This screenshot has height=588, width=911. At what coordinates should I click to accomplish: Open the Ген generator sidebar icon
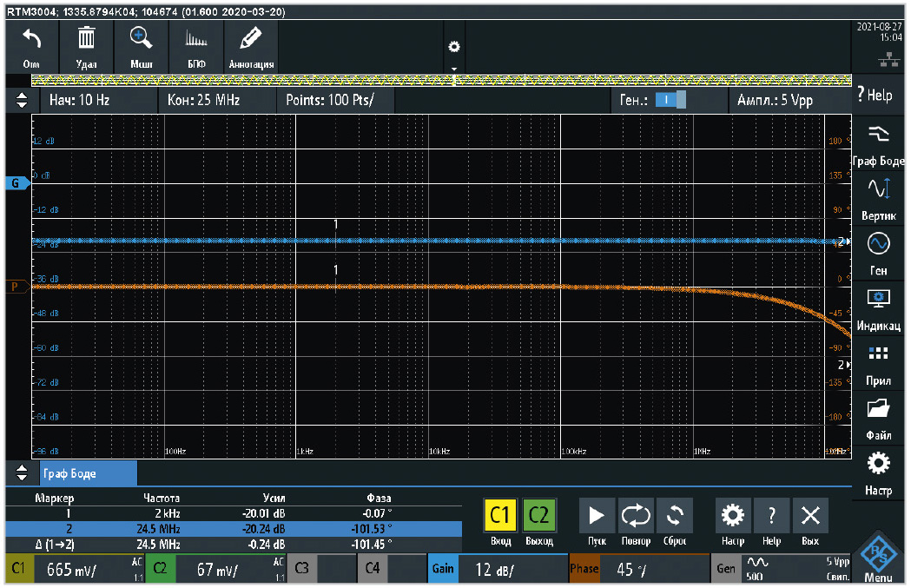tap(878, 254)
